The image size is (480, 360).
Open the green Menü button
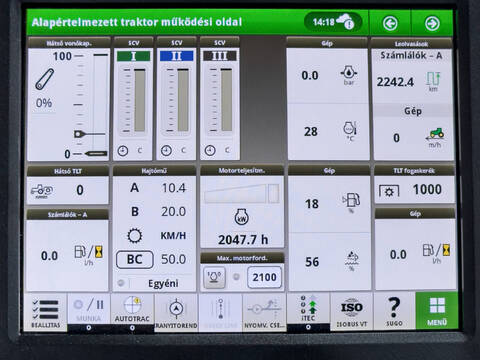tap(437, 311)
